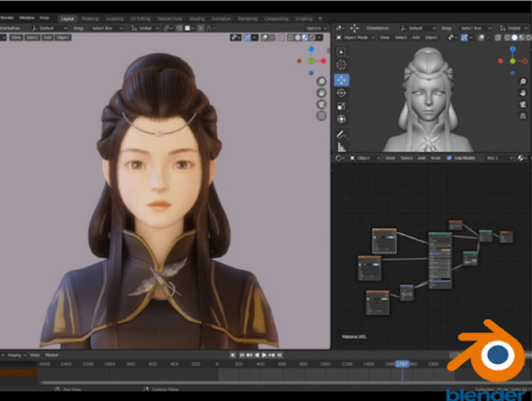Toggle overlays button in left viewport header
The height and width of the screenshot is (401, 532).
pyautogui.click(x=265, y=37)
